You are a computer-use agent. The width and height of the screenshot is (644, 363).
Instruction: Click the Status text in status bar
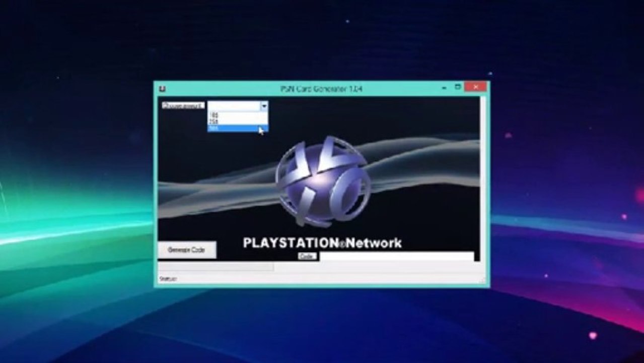pos(168,279)
